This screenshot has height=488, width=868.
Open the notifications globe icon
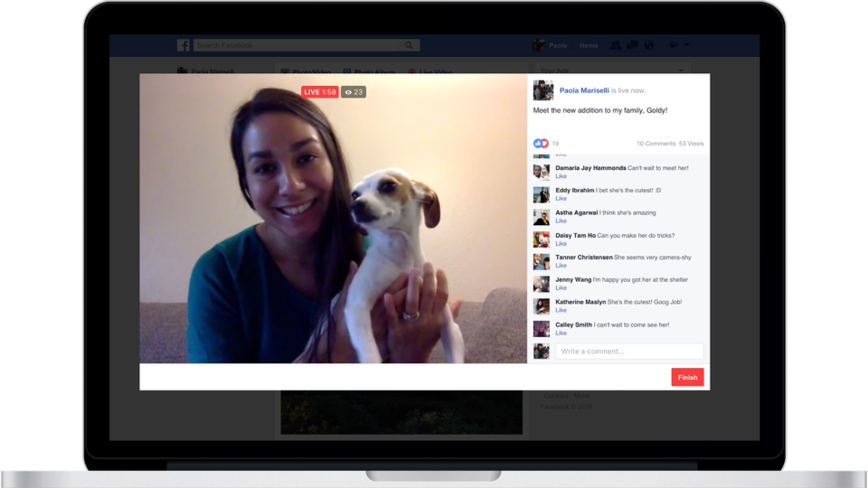[649, 46]
